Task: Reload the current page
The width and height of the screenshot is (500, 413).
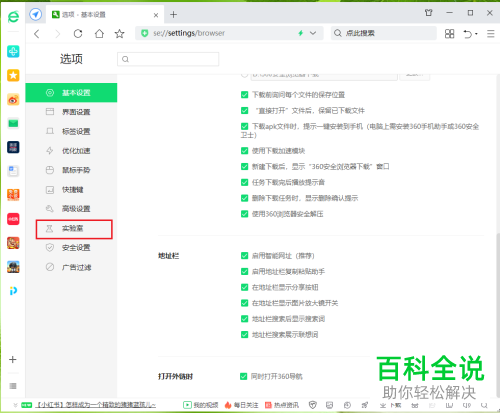Action: (x=78, y=33)
